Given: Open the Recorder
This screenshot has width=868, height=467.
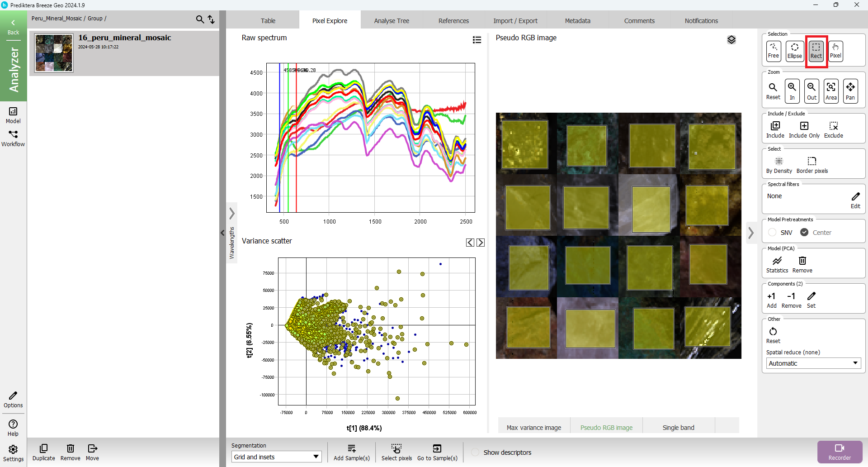Looking at the screenshot, I should (840, 452).
